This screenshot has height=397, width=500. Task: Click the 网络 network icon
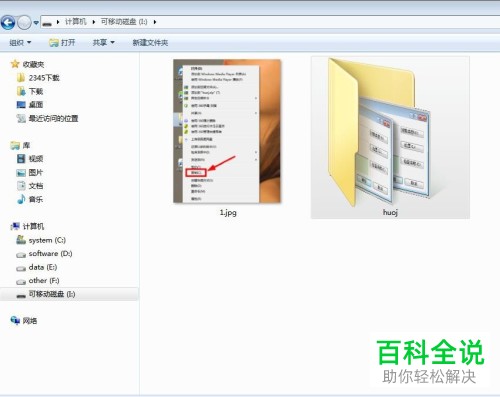(15, 320)
